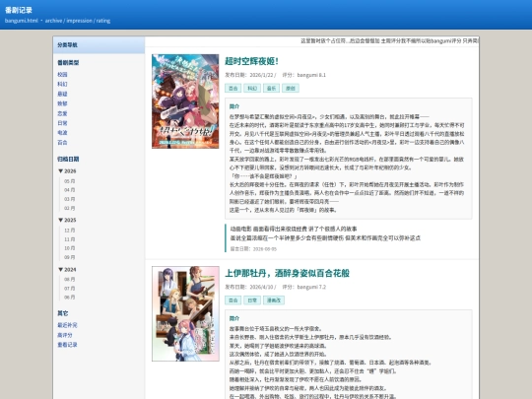Select 04 月 under 2026
Image resolution: width=532 pixels, height=399 pixels.
tap(70, 190)
